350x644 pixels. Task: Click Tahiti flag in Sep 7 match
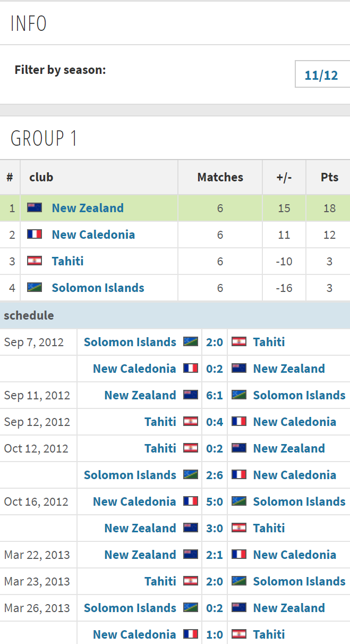pos(239,342)
